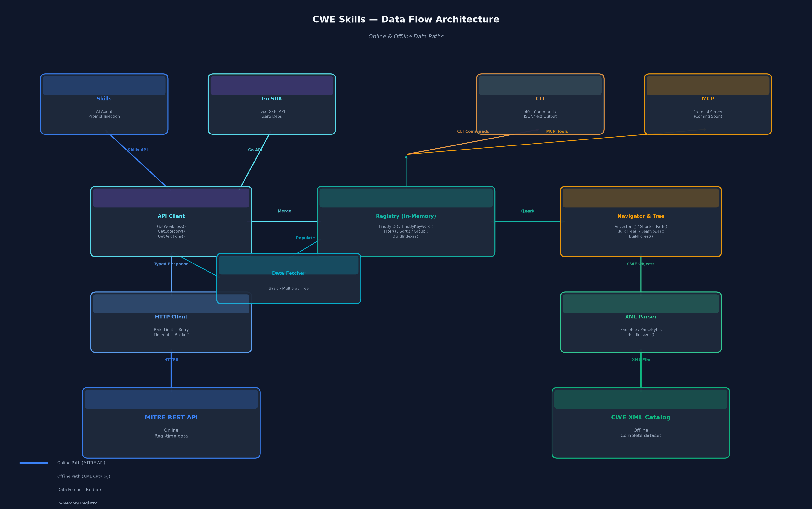Viewport: 812px width, 509px height.
Task: Click the CWE XML Catalog node
Action: click(x=641, y=423)
